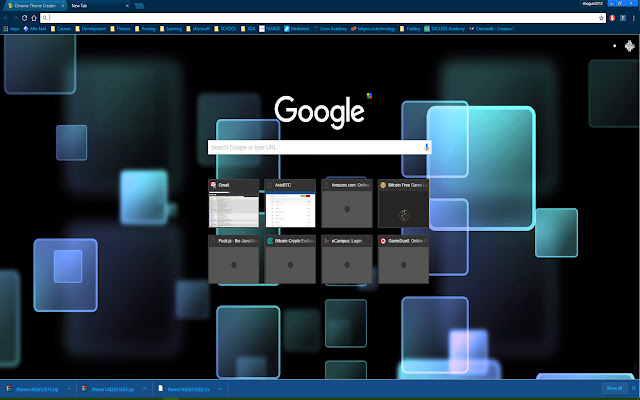Bookmark this page with the star icon

click(x=601, y=18)
